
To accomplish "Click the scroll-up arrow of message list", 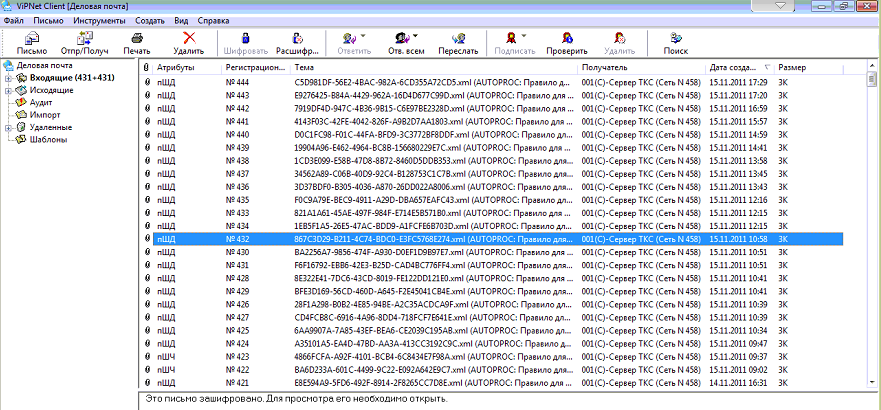I will click(871, 66).
